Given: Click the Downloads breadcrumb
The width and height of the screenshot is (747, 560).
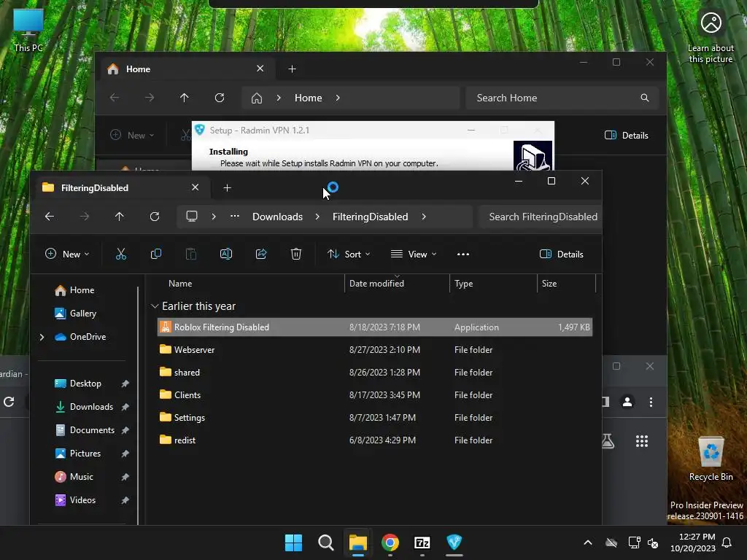Looking at the screenshot, I should [277, 217].
